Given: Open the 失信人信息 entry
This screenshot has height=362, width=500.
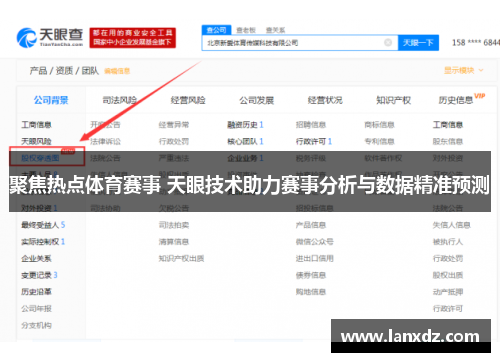Looking at the screenshot, I should point(451,225).
